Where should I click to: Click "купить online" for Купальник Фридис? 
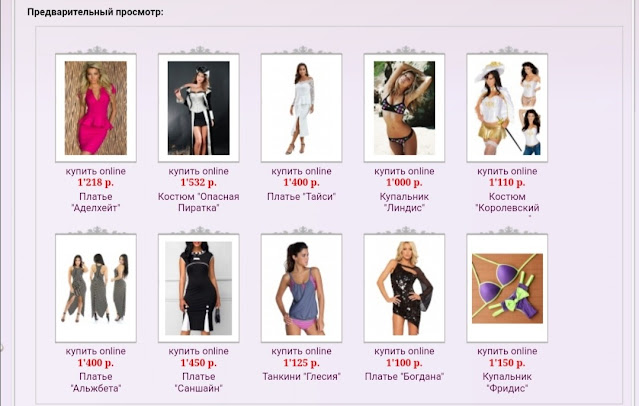pos(507,351)
